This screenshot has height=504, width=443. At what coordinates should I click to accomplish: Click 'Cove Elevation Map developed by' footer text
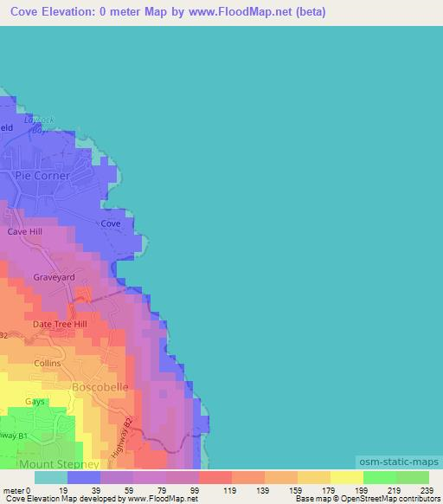pyautogui.click(x=66, y=499)
